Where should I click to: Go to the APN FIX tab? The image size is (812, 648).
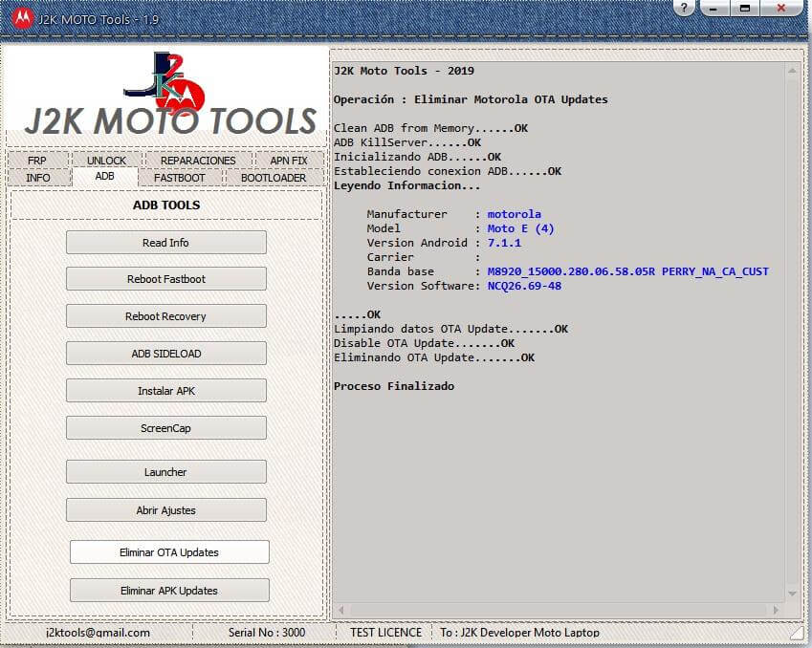289,161
